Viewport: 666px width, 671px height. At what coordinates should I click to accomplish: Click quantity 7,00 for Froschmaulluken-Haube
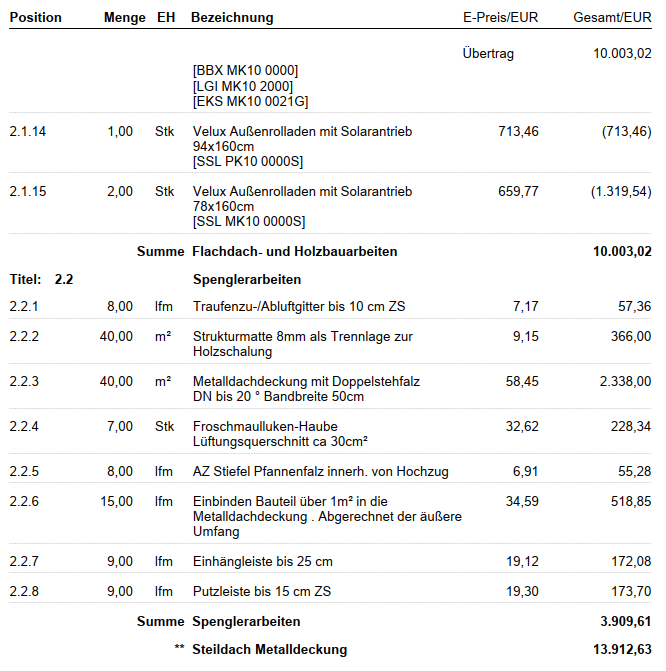[120, 426]
